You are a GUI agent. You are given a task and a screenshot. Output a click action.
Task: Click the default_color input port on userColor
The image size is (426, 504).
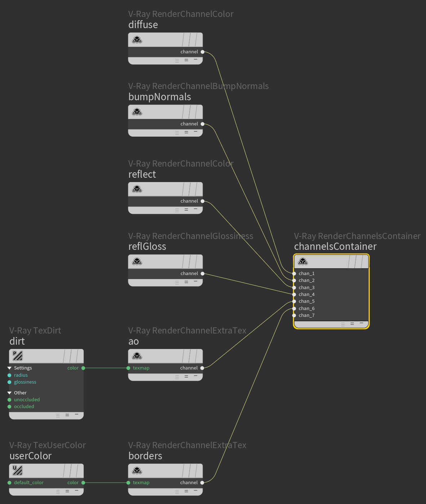[9, 483]
